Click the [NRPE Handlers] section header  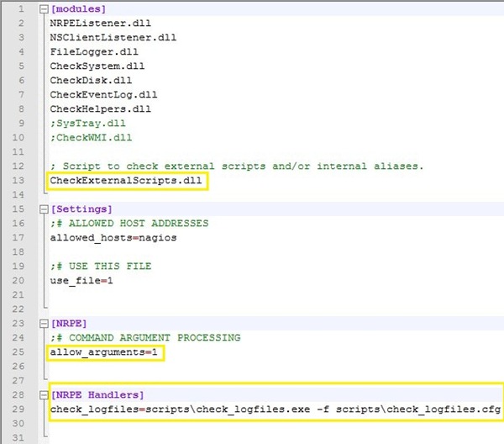click(x=97, y=394)
